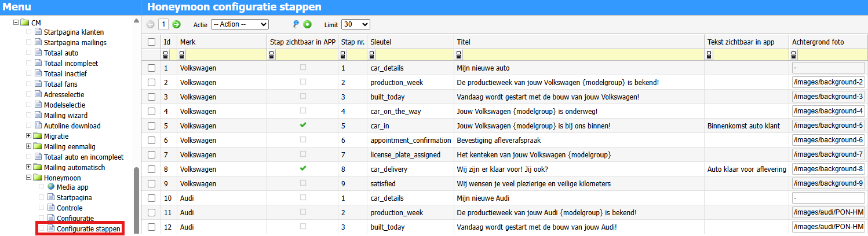
Task: Click background path field for production_week Volkswagen
Action: click(829, 82)
